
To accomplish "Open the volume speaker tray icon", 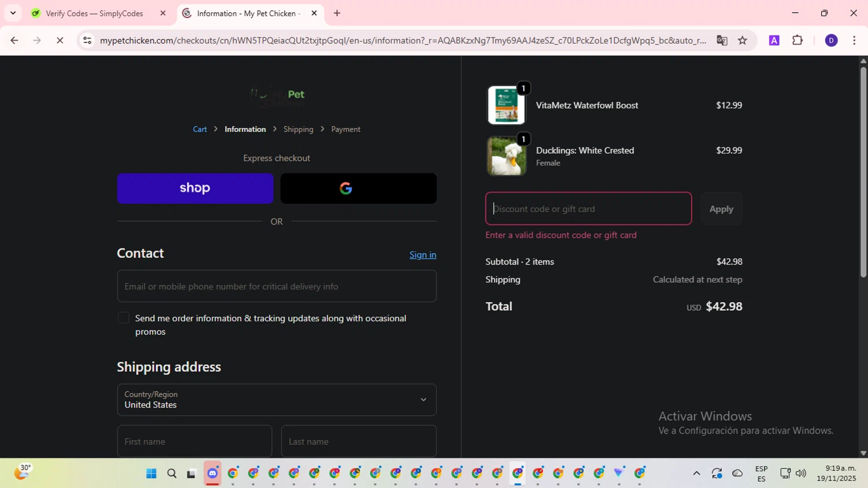I will point(801,474).
